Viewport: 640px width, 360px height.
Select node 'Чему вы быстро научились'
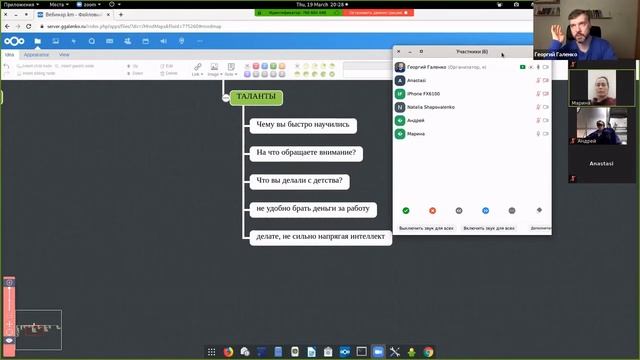pyautogui.click(x=303, y=125)
